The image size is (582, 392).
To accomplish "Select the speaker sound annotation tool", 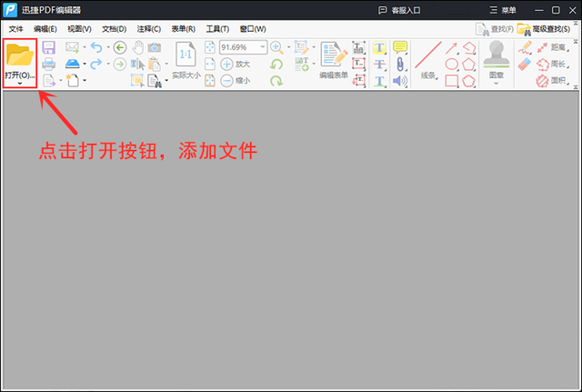I will (x=400, y=81).
